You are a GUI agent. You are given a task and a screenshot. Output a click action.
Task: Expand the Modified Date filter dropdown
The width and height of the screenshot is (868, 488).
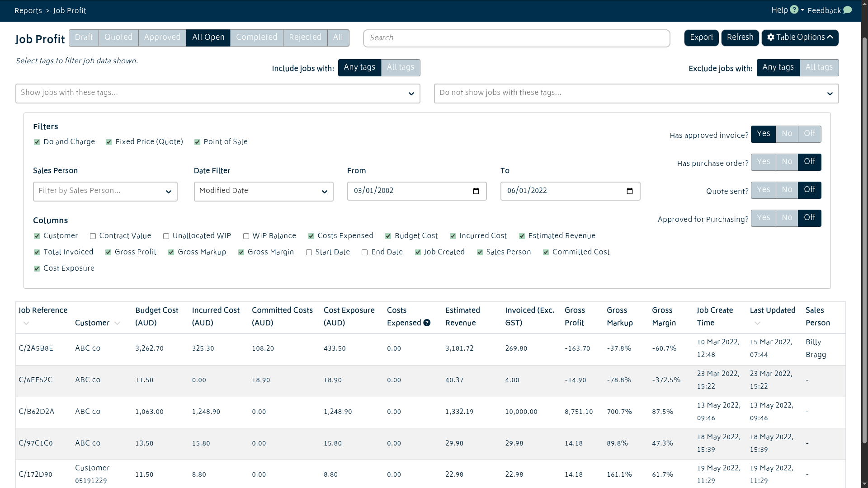point(263,192)
